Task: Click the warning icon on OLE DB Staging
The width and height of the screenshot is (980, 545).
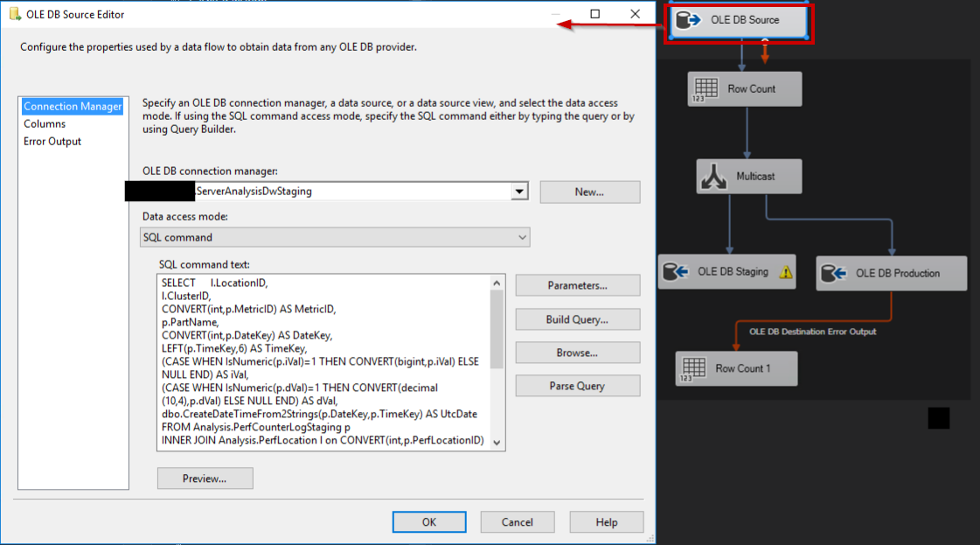Action: point(786,271)
